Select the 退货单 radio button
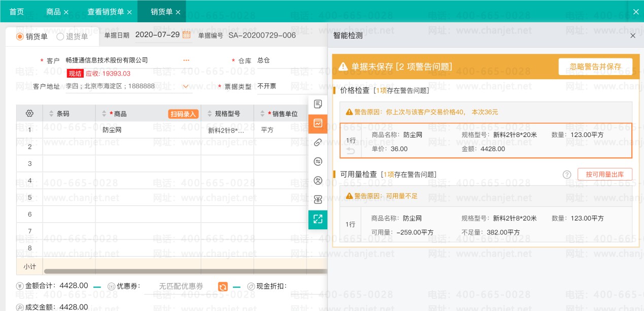Viewport: 644px width, 311px height. pos(60,37)
